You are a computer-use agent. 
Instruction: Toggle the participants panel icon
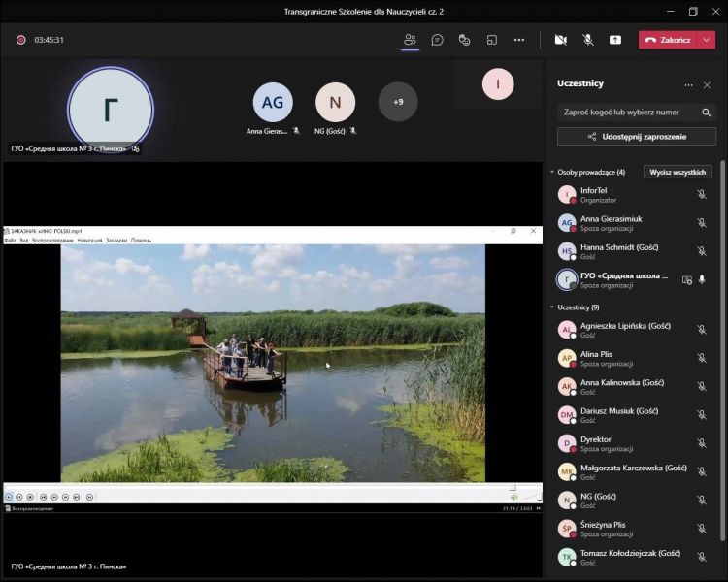click(x=410, y=40)
